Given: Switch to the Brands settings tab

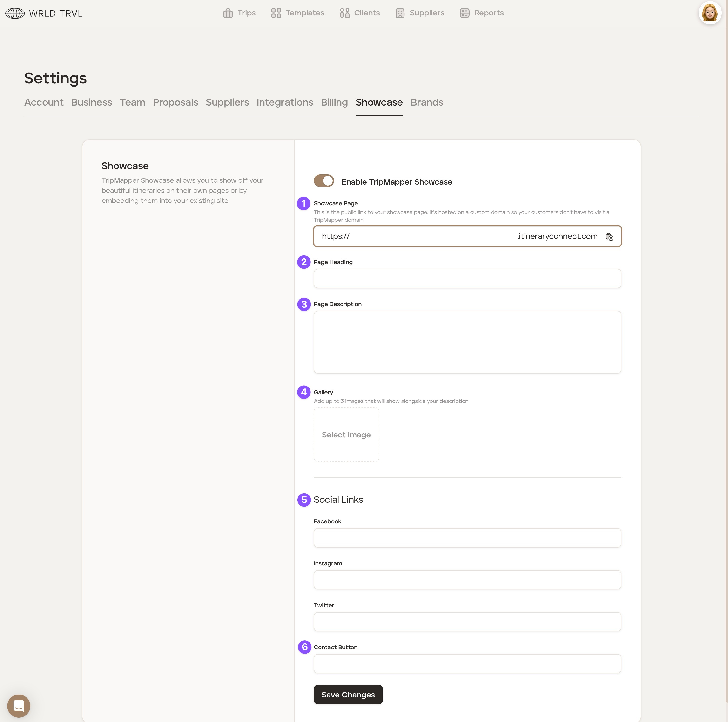Looking at the screenshot, I should (x=426, y=102).
